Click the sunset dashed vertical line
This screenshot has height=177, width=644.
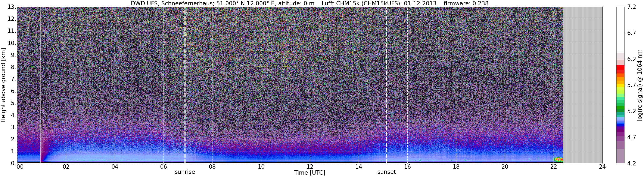coord(386,85)
